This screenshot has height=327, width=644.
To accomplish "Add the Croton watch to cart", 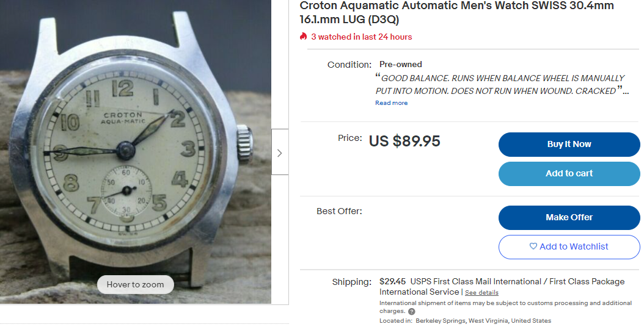I will pyautogui.click(x=569, y=173).
